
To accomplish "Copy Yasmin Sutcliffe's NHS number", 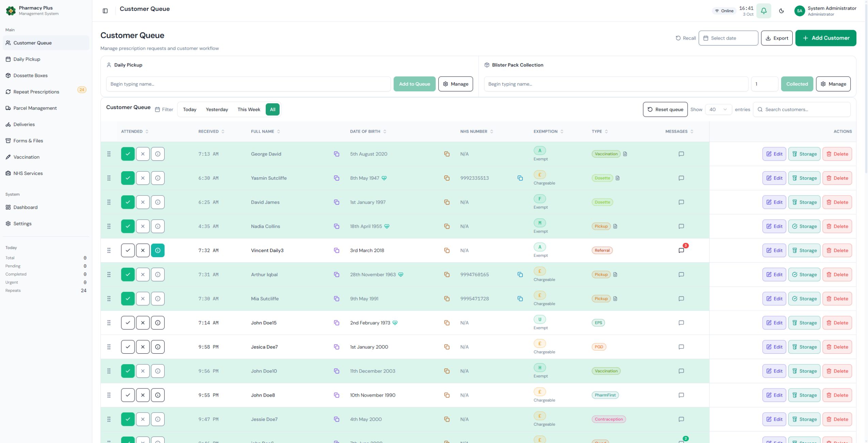I will tap(520, 178).
